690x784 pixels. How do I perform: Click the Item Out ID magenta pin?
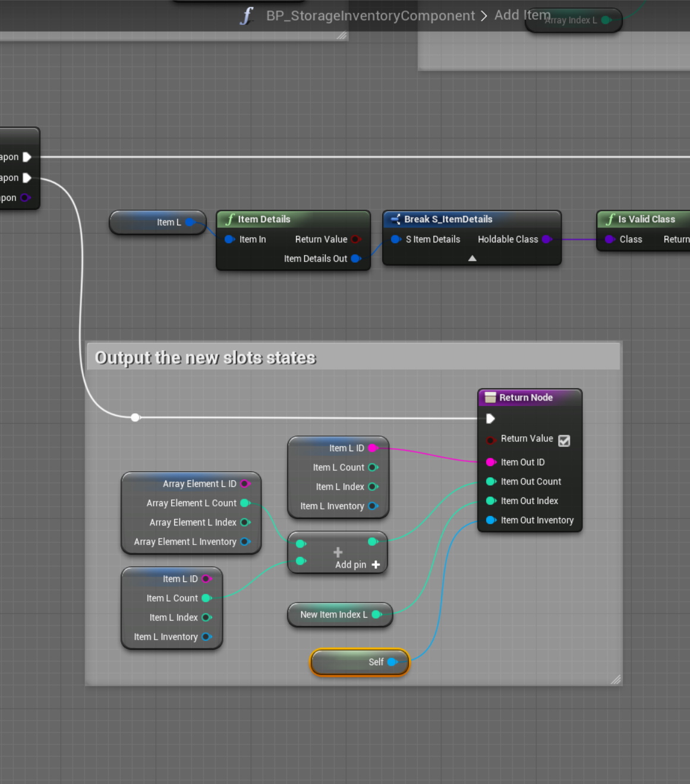click(490, 462)
